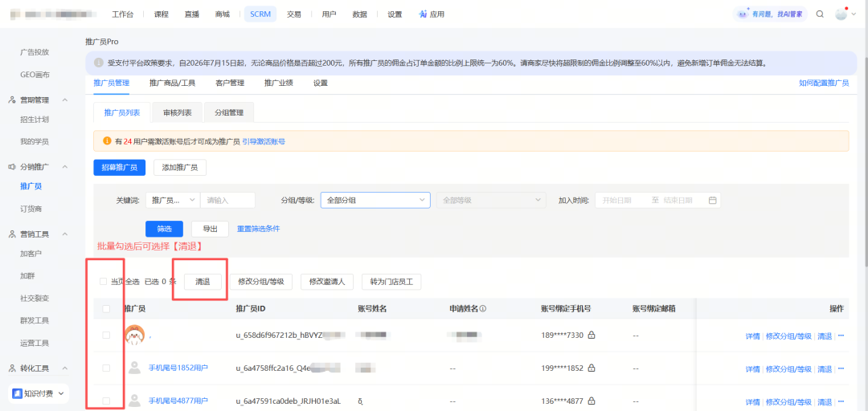Screen dimensions: 868x411
Task: Click the lock icon next to 189****7330
Action: (592, 336)
